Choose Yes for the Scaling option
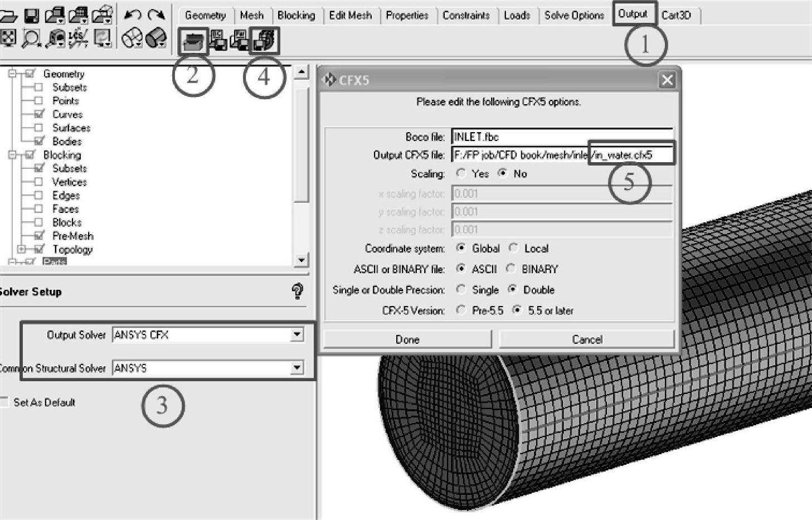The image size is (812, 520). pos(460,173)
